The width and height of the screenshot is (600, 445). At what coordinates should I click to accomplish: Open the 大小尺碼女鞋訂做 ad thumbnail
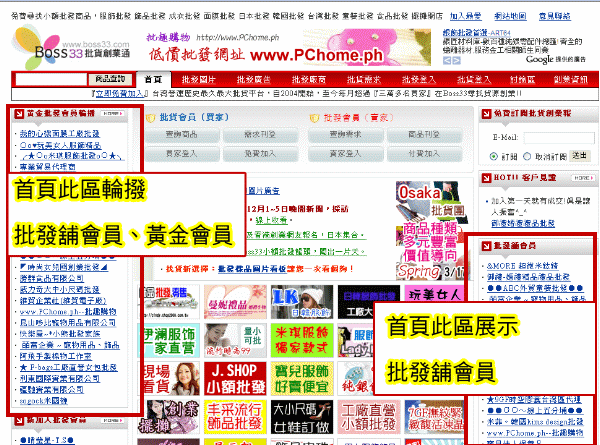pyautogui.click(x=302, y=417)
